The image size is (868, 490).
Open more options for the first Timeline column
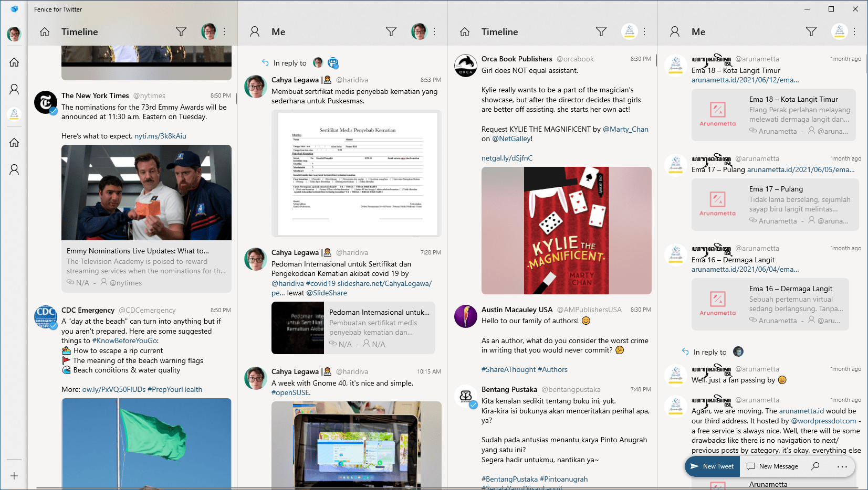click(224, 32)
